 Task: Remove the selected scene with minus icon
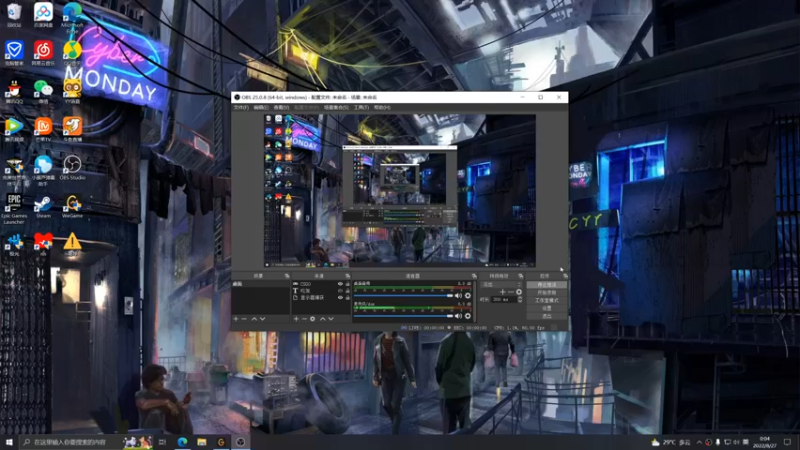244,319
